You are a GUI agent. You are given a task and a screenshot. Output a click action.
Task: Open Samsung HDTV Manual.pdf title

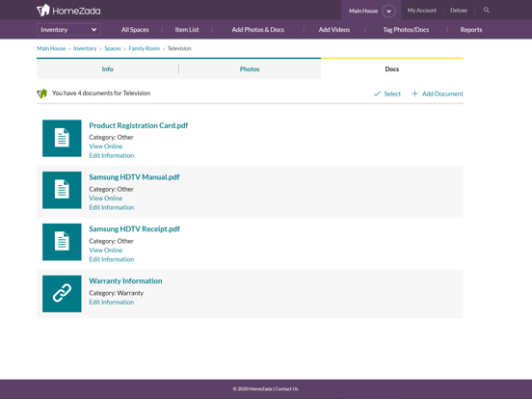tap(134, 177)
